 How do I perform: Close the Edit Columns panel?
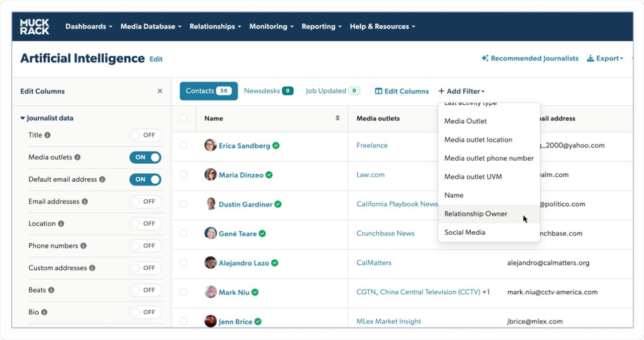click(x=160, y=91)
